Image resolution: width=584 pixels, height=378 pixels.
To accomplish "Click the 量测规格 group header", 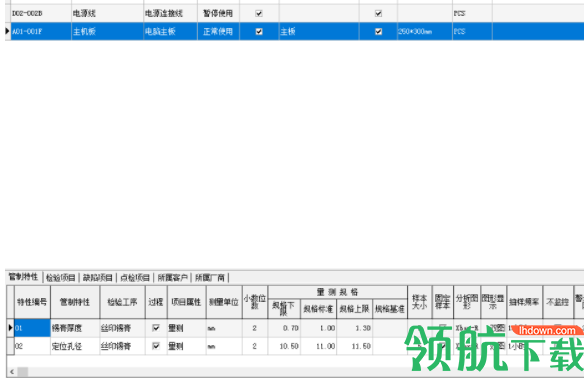I will pyautogui.click(x=337, y=292).
